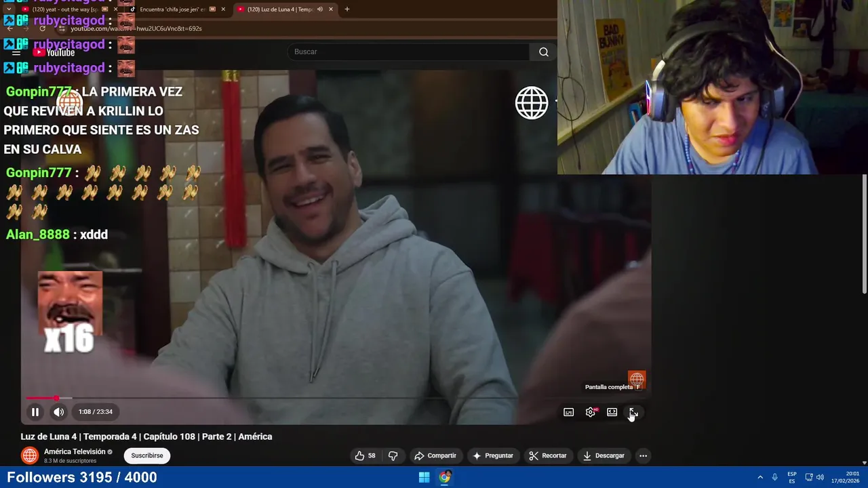This screenshot has height=488, width=868.
Task: Click the Preguntar button
Action: tap(493, 455)
